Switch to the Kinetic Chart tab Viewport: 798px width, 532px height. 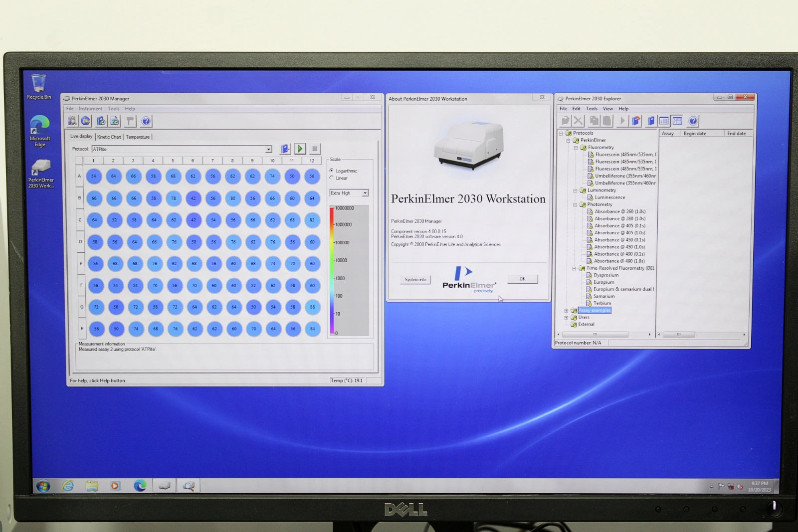click(109, 137)
